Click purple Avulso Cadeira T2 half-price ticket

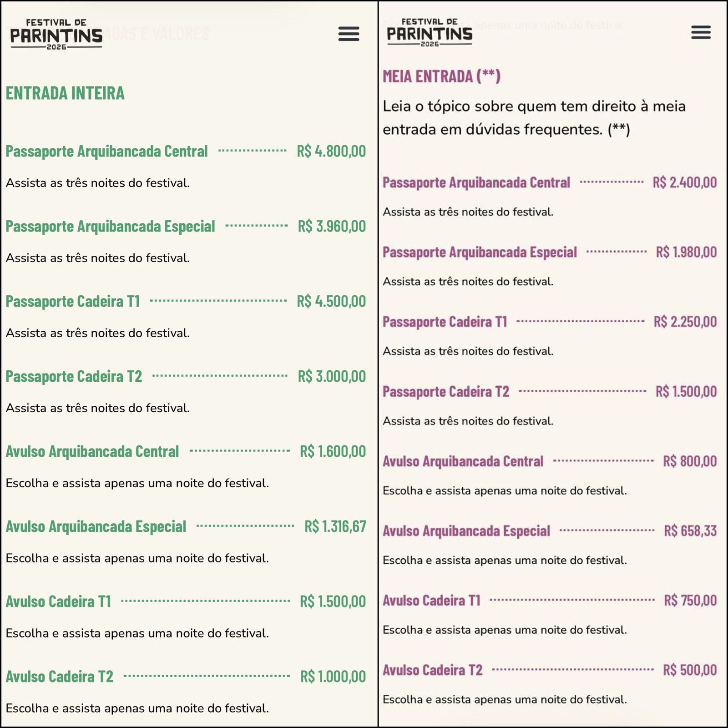pos(432,670)
